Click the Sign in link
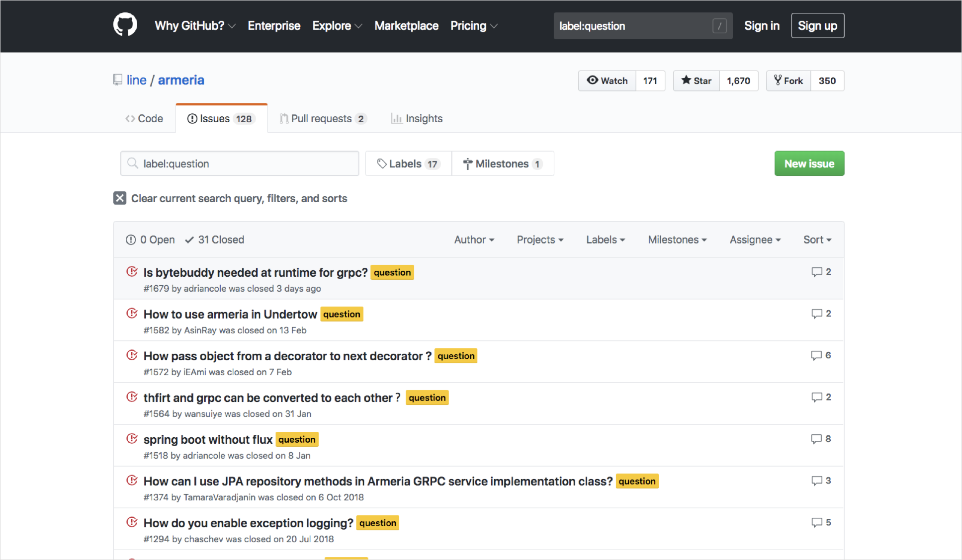 click(762, 26)
